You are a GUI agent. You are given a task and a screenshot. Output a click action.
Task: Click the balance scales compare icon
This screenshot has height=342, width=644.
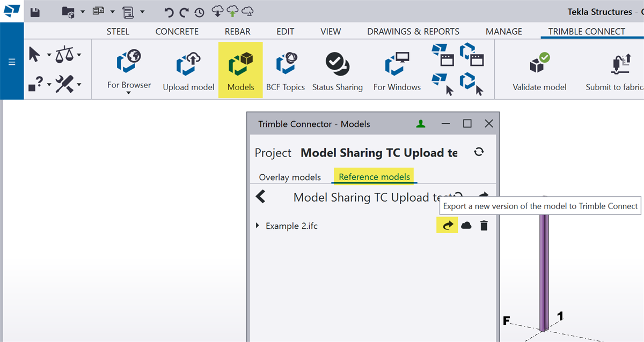[x=65, y=54]
